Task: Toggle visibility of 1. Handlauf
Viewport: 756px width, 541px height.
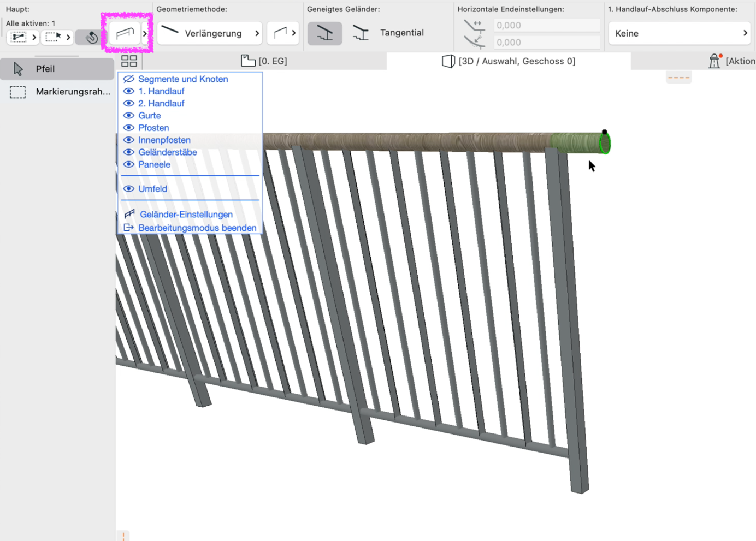Action: click(128, 91)
